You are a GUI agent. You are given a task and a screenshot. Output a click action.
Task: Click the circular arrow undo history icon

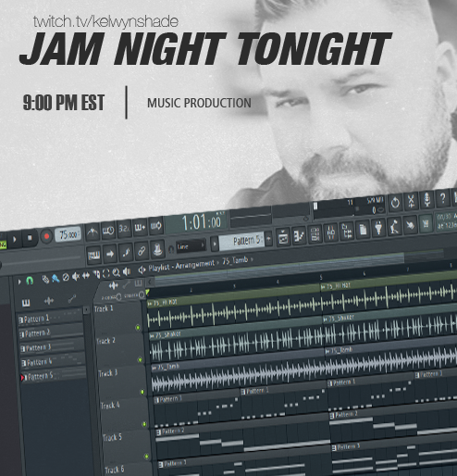(x=395, y=203)
